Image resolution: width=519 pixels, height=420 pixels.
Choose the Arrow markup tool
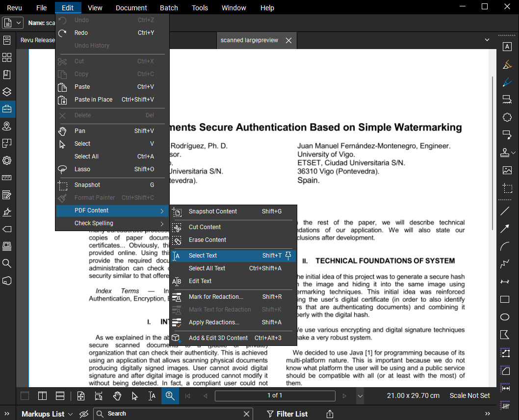(505, 229)
